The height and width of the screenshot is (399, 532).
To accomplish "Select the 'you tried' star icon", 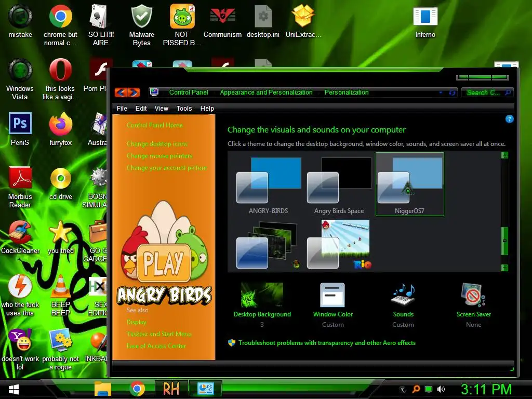I will (x=60, y=232).
